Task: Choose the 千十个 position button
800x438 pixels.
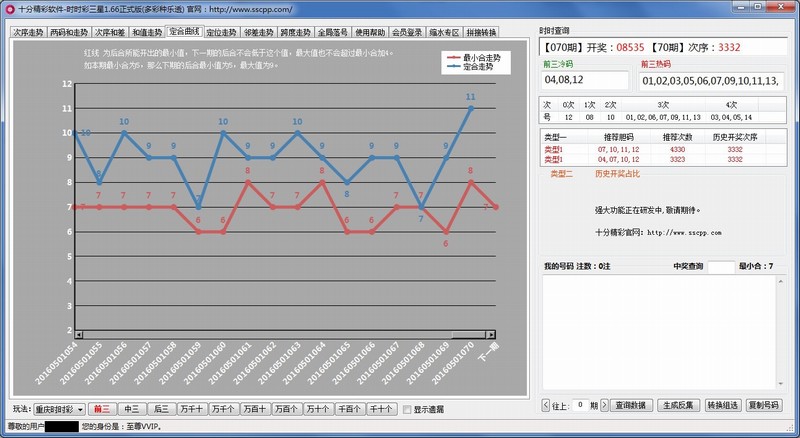Action: tap(381, 409)
